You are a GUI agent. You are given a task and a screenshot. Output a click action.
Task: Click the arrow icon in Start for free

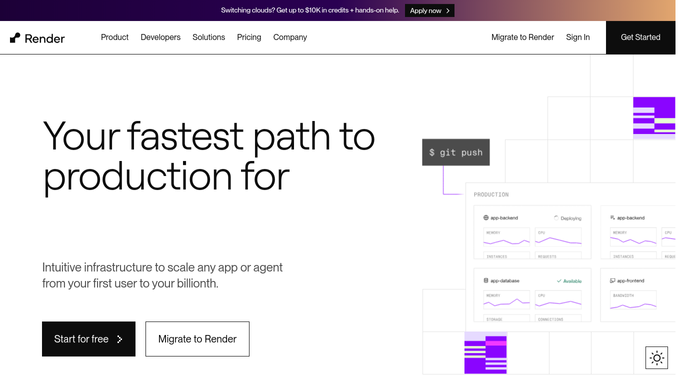[120, 339]
